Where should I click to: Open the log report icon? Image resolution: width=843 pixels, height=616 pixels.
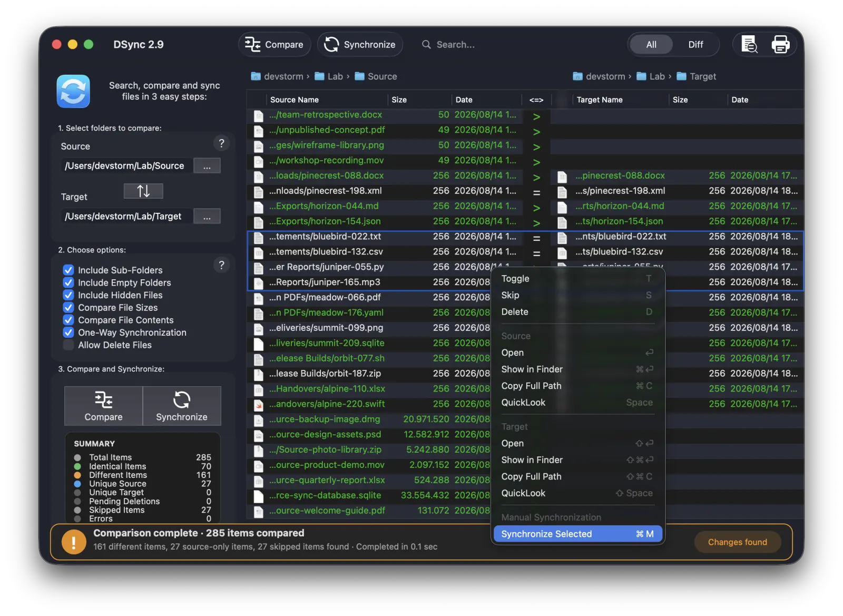[x=749, y=45]
